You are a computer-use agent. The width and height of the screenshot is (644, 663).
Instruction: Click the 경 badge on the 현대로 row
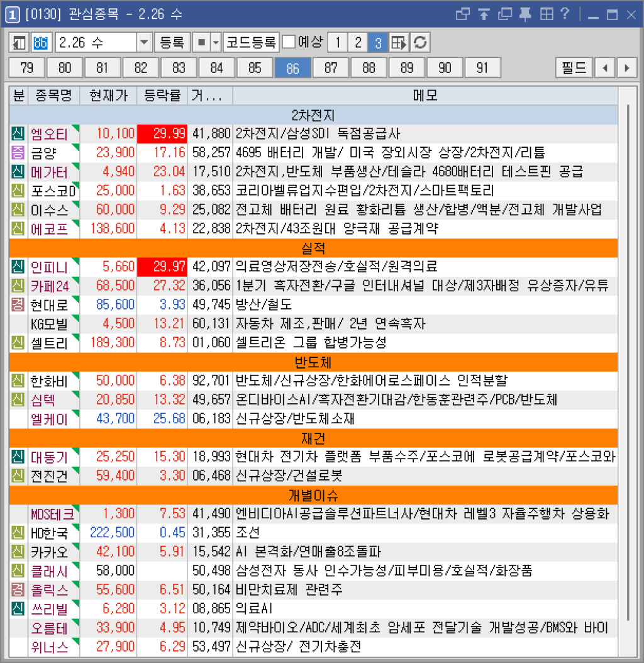(18, 304)
